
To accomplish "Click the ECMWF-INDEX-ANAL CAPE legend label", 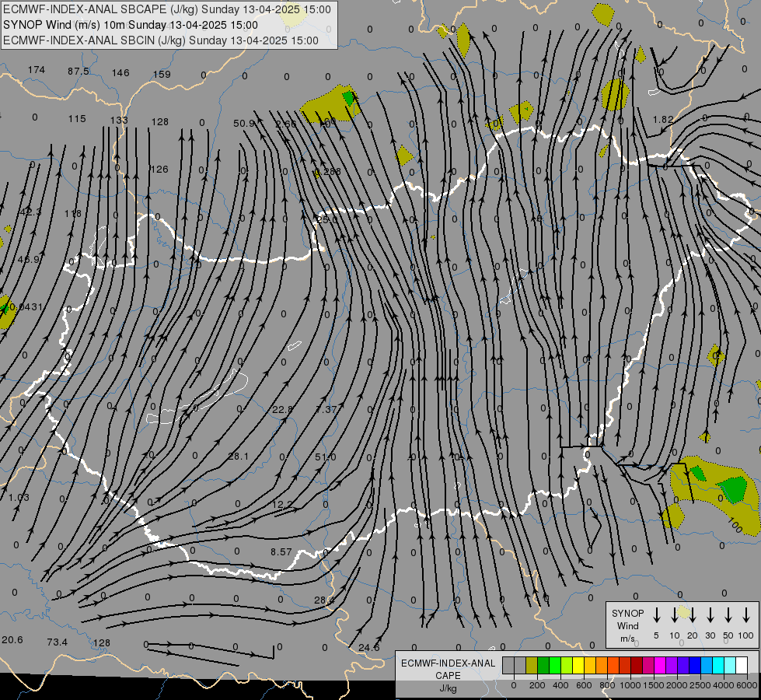I will point(448,675).
